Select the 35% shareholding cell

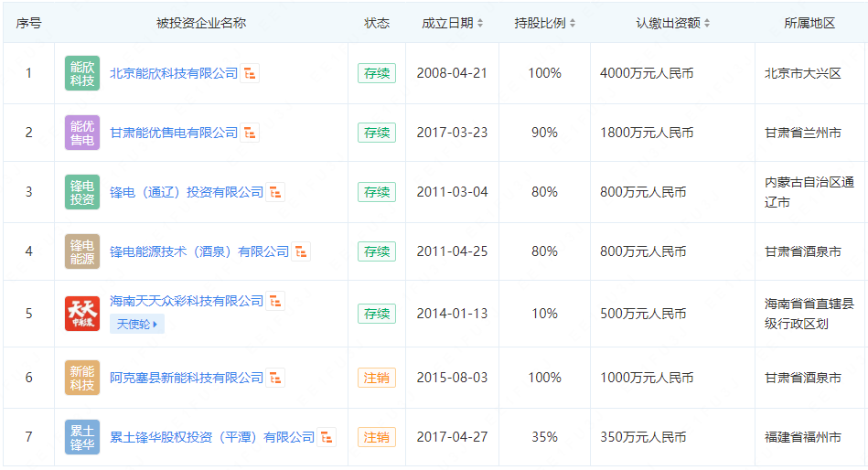click(x=544, y=437)
